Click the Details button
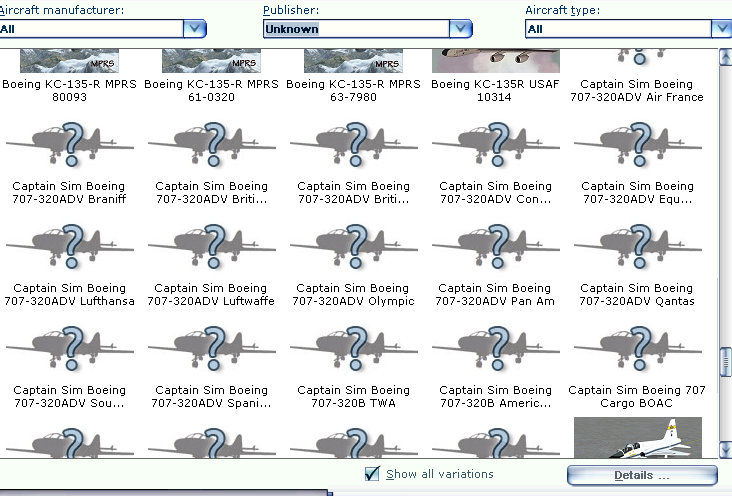This screenshot has width=732, height=496. tap(642, 475)
